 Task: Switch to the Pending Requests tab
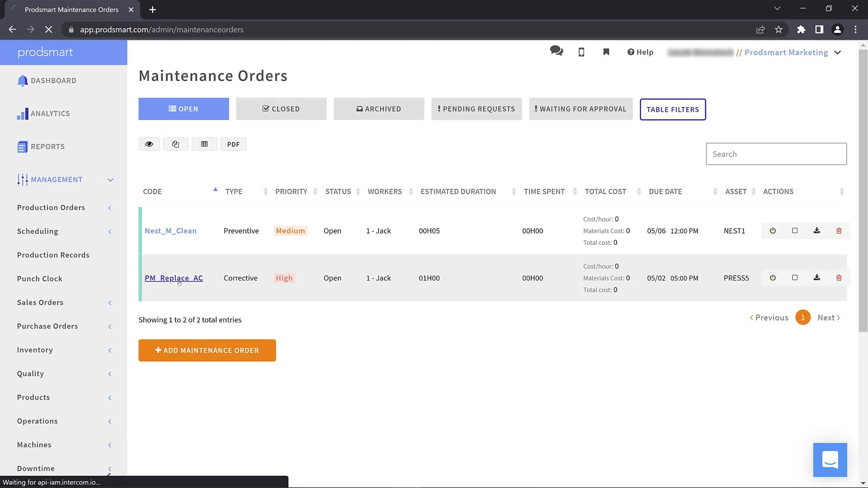click(x=476, y=109)
